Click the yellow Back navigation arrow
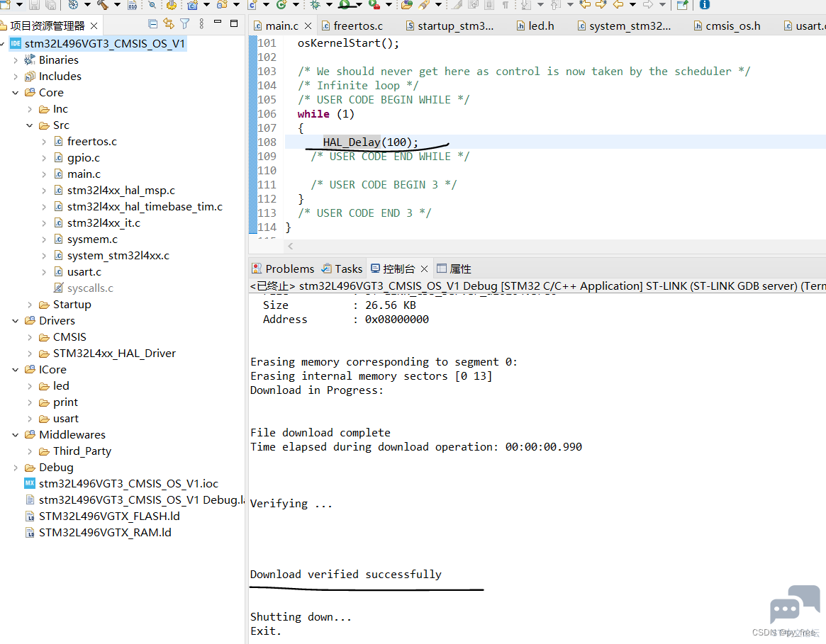The image size is (826, 644). point(618,4)
